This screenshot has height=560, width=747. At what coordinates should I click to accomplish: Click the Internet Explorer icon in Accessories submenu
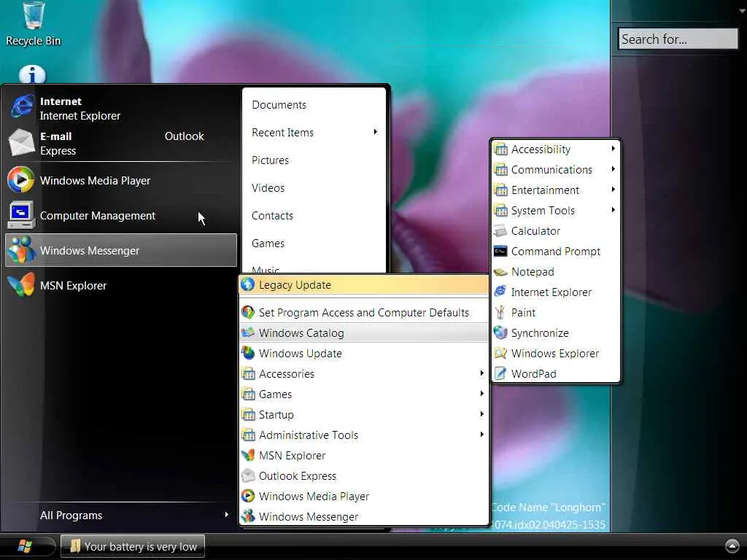[500, 292]
